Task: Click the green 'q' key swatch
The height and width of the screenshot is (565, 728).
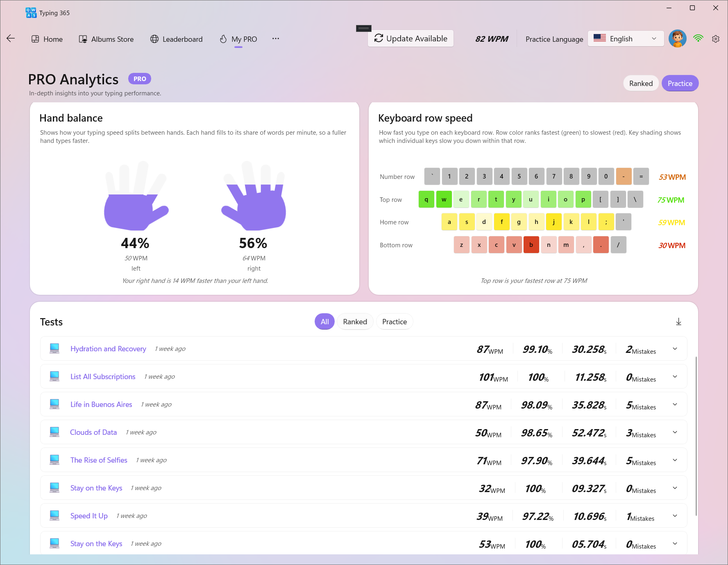Action: point(426,199)
